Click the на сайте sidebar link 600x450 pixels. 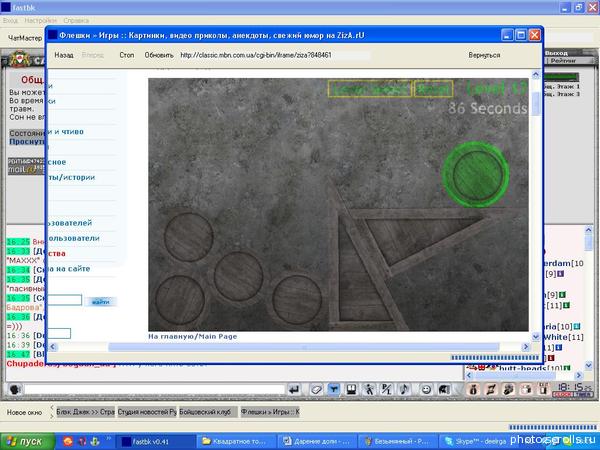(73, 269)
